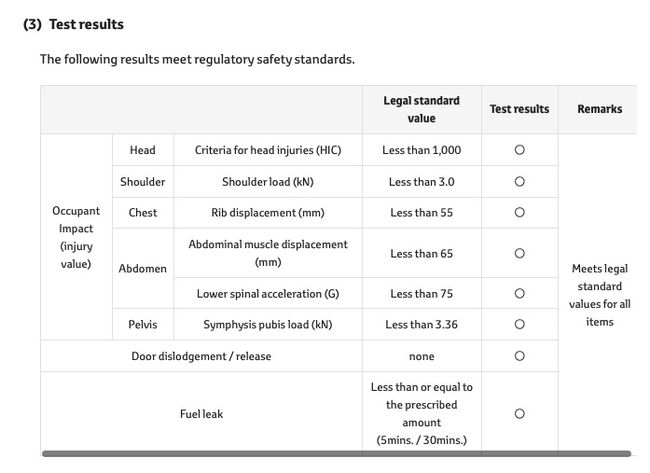Click the Fuel leak label cell
Screen dimensions: 650x473
(x=201, y=414)
